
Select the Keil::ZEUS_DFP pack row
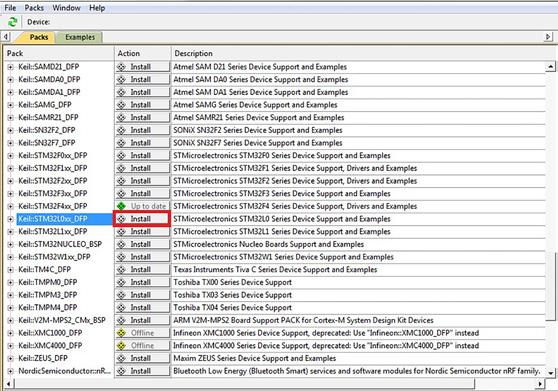43,359
